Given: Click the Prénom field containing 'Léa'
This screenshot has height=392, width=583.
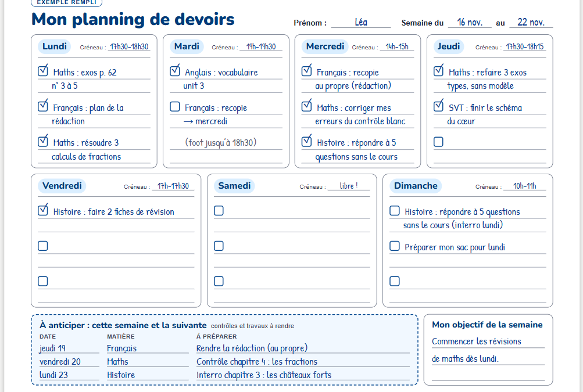Looking at the screenshot, I should 361,22.
